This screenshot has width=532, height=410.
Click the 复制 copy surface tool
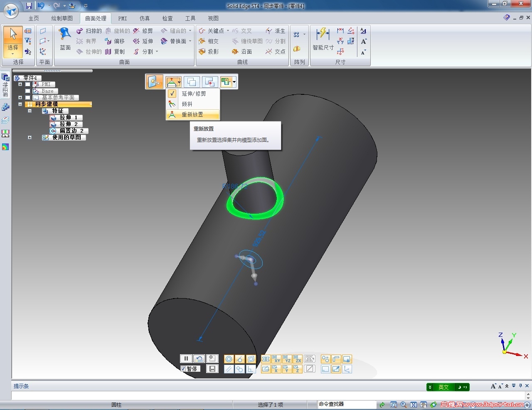(115, 52)
